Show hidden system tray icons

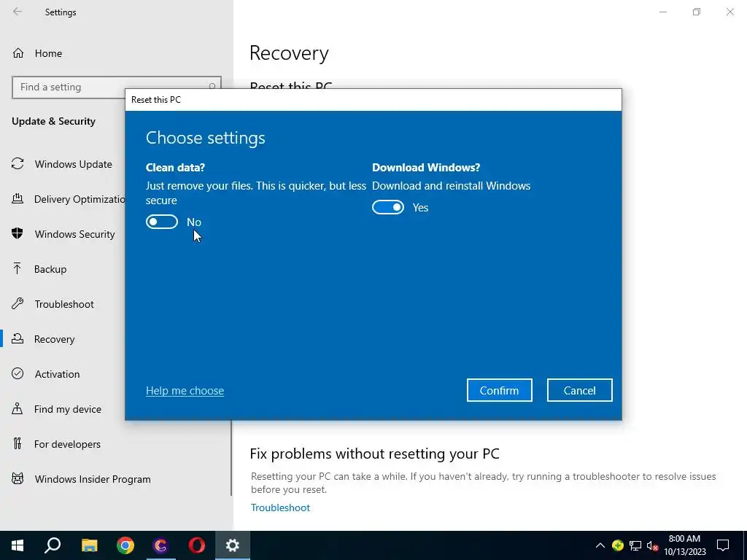(600, 545)
